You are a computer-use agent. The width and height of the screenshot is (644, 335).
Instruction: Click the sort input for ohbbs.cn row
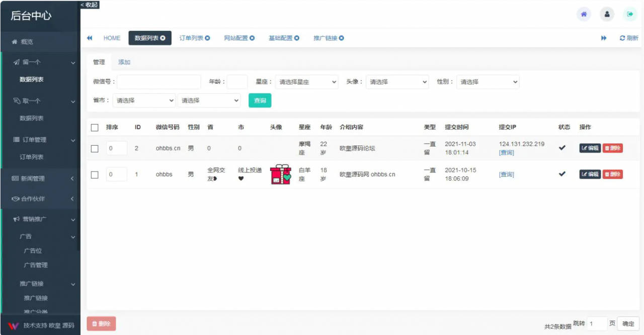pos(117,148)
